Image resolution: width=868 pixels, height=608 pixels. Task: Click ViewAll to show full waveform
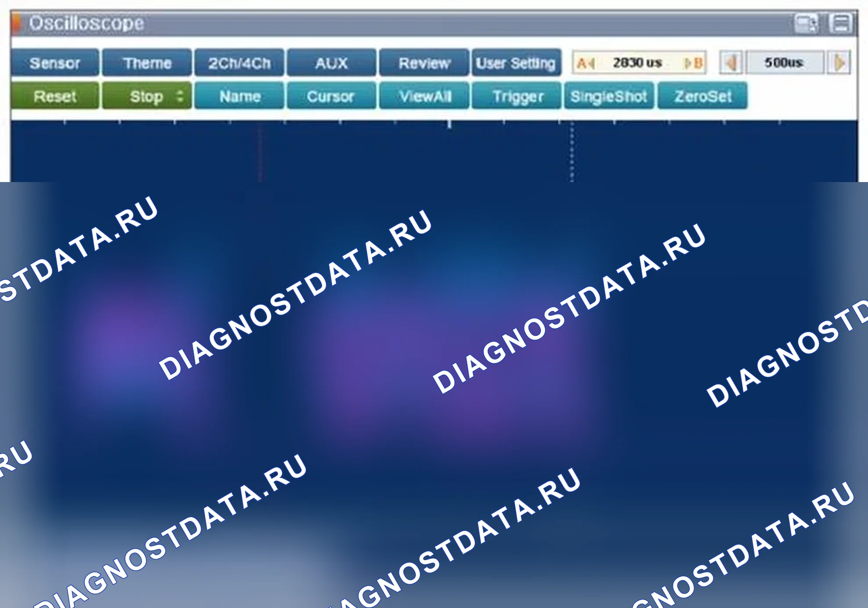424,96
